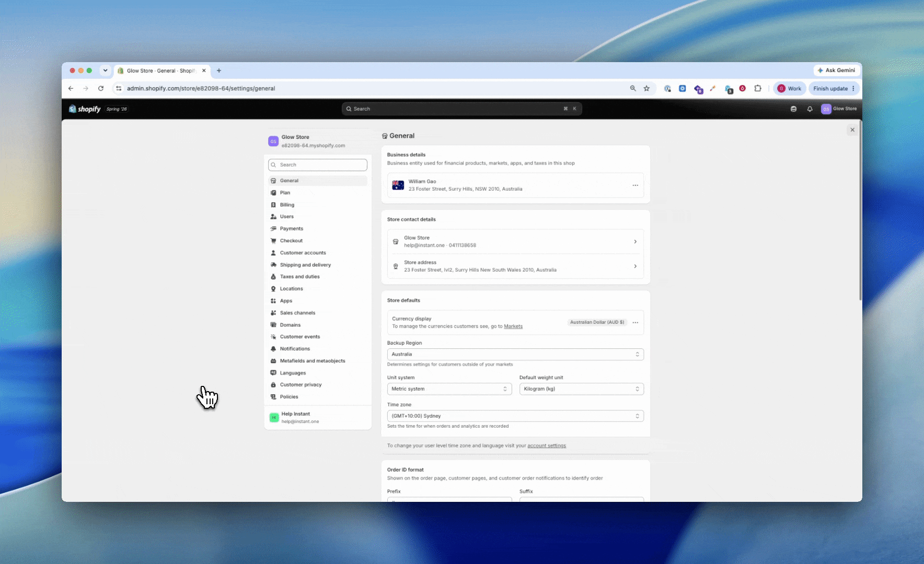Reload the browser page
This screenshot has width=924, height=564.
(x=101, y=88)
